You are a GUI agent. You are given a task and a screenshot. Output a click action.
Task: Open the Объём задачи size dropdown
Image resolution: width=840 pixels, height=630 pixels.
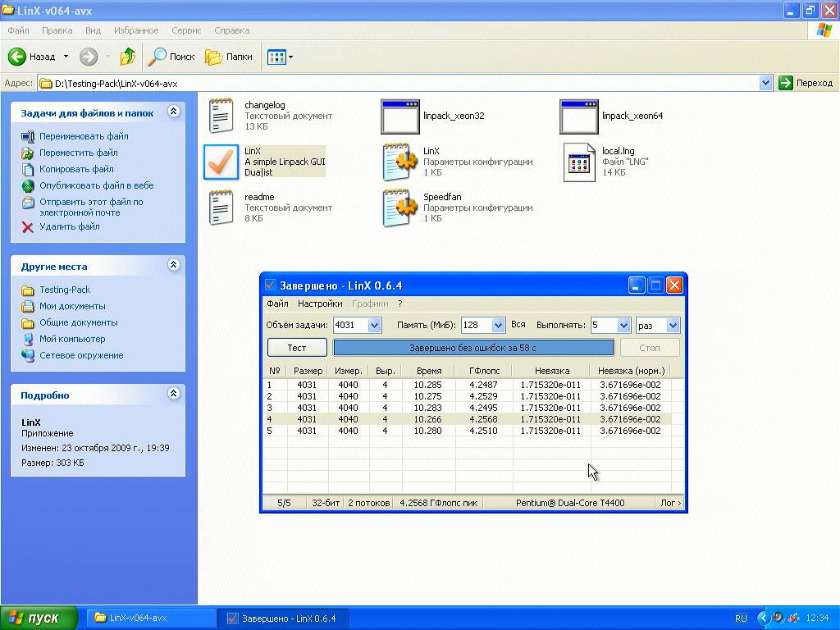(375, 326)
